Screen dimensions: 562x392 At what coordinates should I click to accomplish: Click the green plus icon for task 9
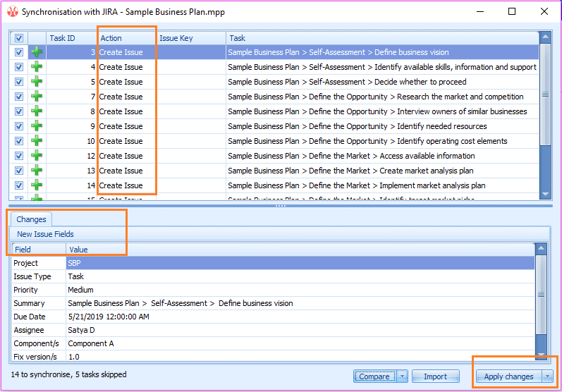(x=37, y=126)
